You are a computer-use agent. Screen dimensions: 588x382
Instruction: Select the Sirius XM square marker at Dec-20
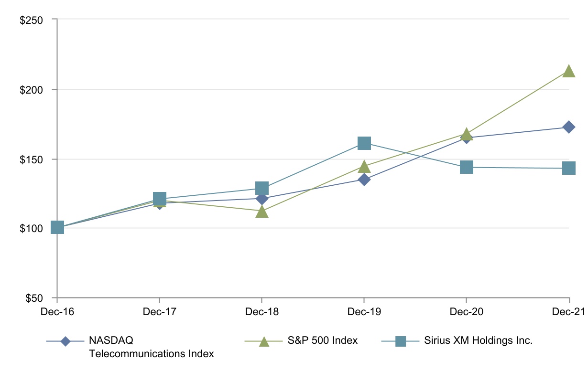coord(467,167)
